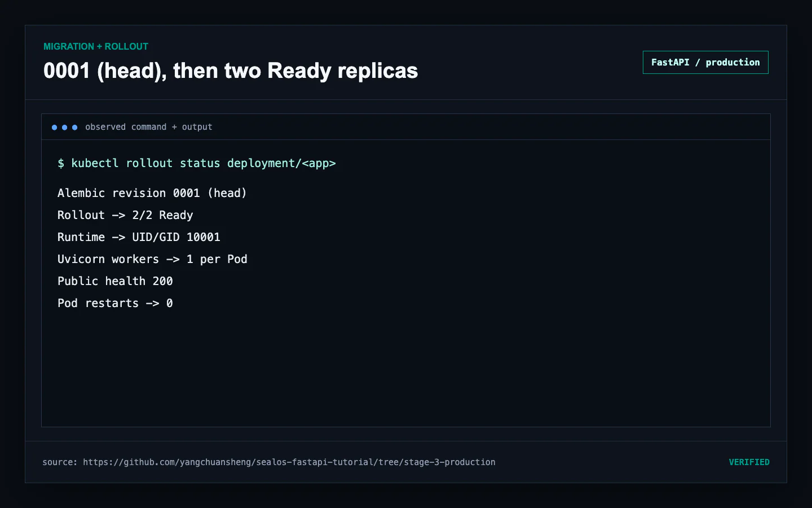Click the title 0001 (head), then two Ready replicas
812x508 pixels.
click(231, 71)
